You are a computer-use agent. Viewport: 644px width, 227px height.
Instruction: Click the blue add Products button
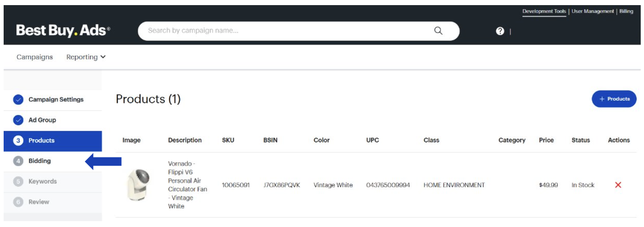point(614,99)
